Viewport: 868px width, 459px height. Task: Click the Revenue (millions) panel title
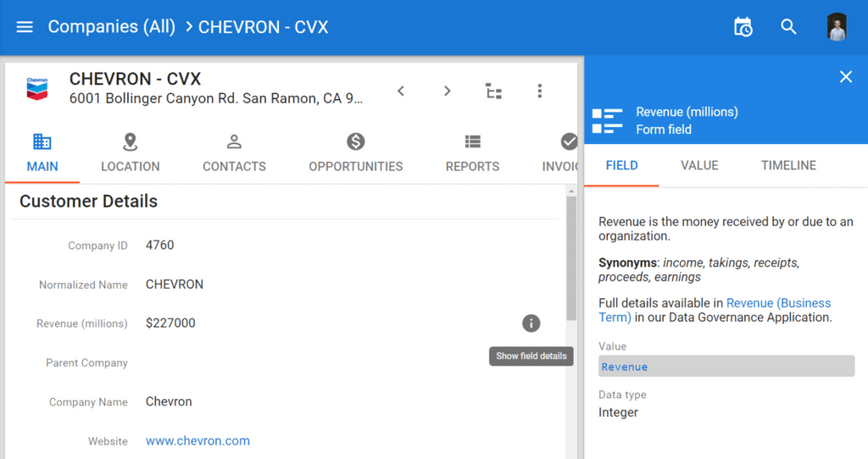click(687, 113)
